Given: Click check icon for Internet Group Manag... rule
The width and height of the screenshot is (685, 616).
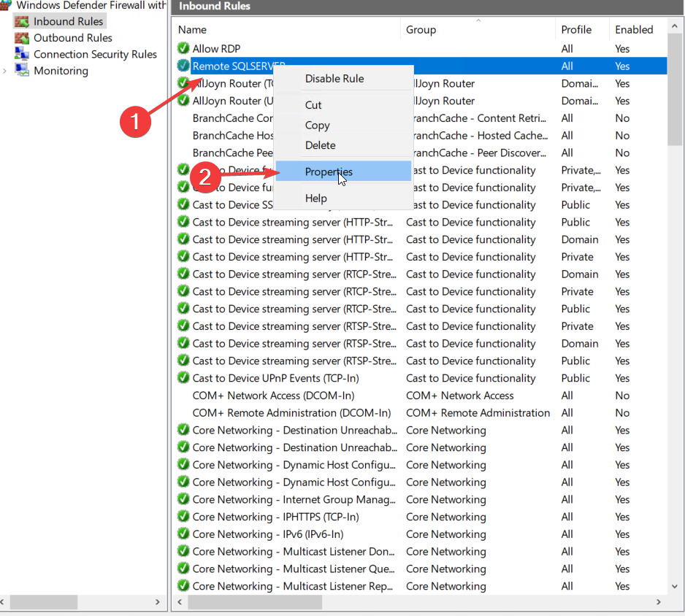Looking at the screenshot, I should pyautogui.click(x=183, y=499).
